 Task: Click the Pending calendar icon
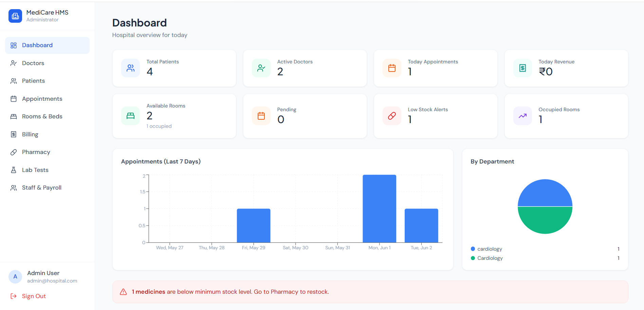click(x=261, y=116)
